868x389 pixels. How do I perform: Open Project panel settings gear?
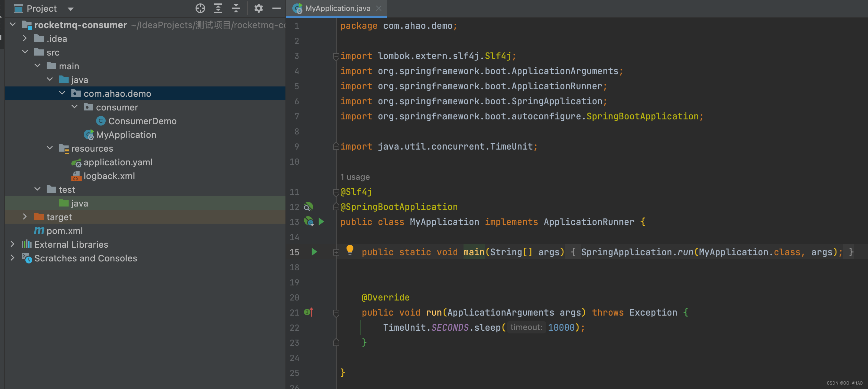pyautogui.click(x=259, y=8)
